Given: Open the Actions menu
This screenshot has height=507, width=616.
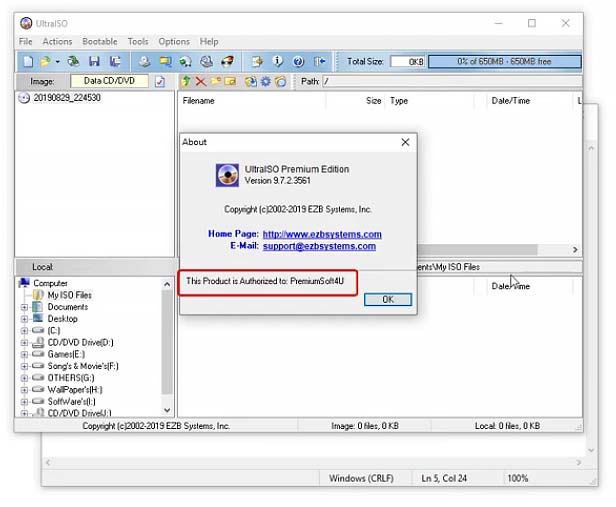Looking at the screenshot, I should click(57, 42).
